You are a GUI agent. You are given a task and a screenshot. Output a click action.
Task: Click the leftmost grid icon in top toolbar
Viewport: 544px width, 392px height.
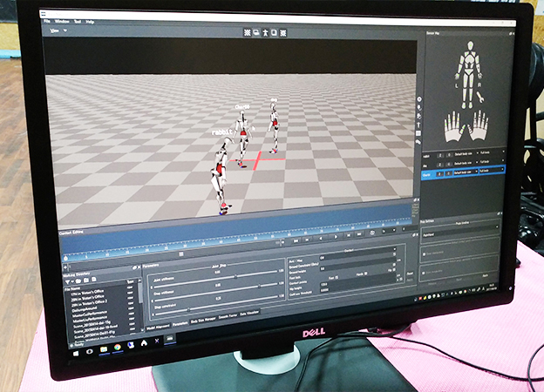(248, 32)
